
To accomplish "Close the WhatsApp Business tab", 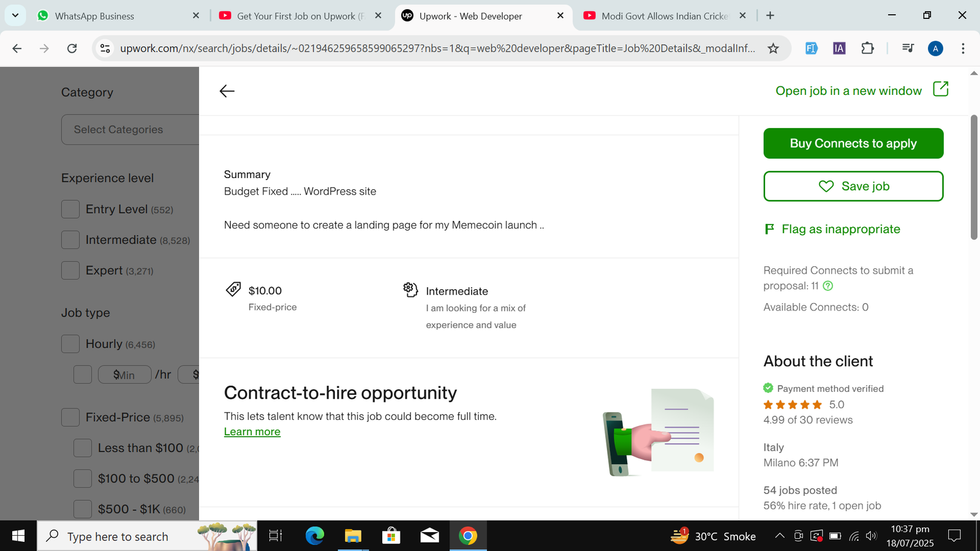I will [x=196, y=16].
